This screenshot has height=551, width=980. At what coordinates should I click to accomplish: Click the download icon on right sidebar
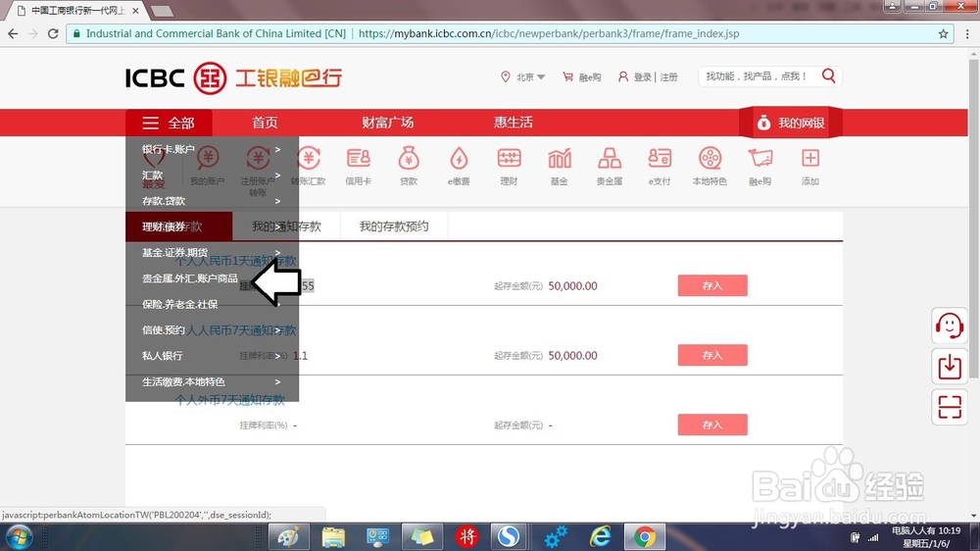coord(950,367)
